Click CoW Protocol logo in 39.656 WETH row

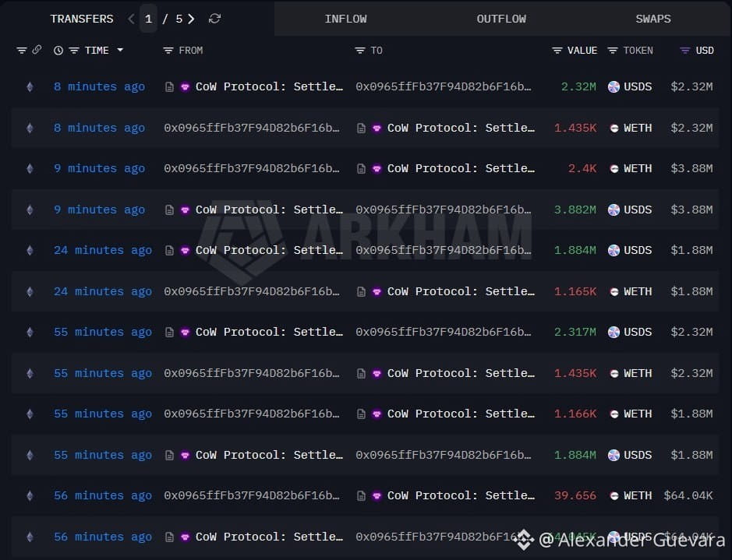(x=377, y=495)
